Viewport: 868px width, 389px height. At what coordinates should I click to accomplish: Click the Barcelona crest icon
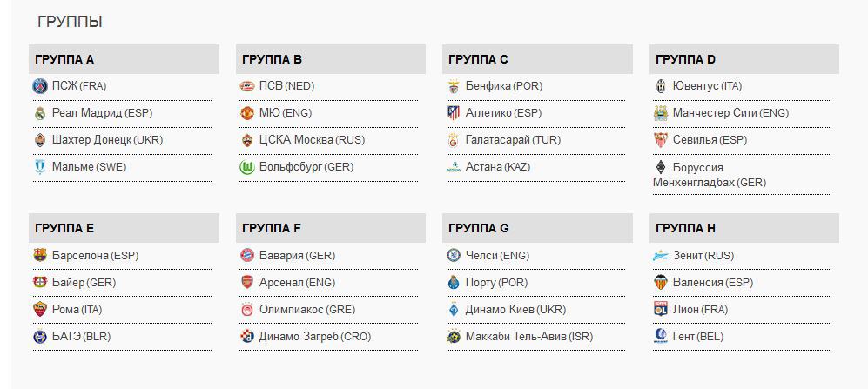[x=40, y=256]
